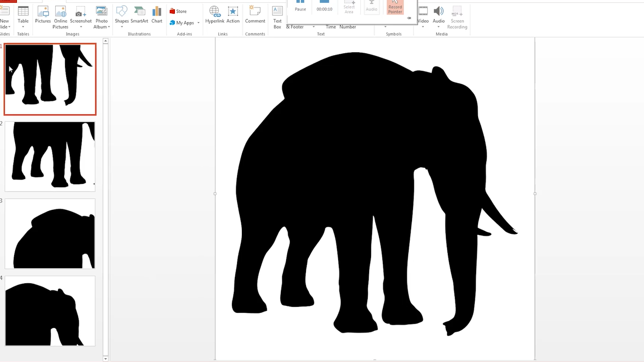The width and height of the screenshot is (644, 362).
Task: Select slide 3 thumbnail
Action: (x=50, y=234)
